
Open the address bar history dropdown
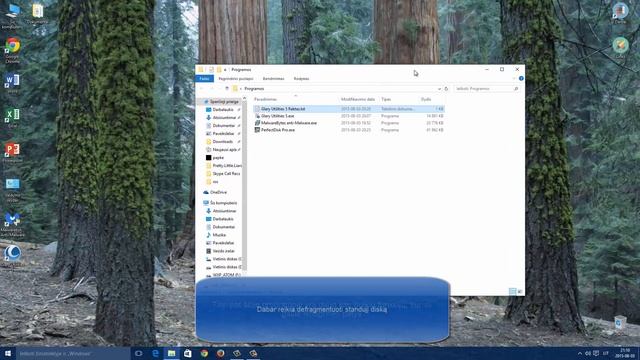click(x=439, y=89)
